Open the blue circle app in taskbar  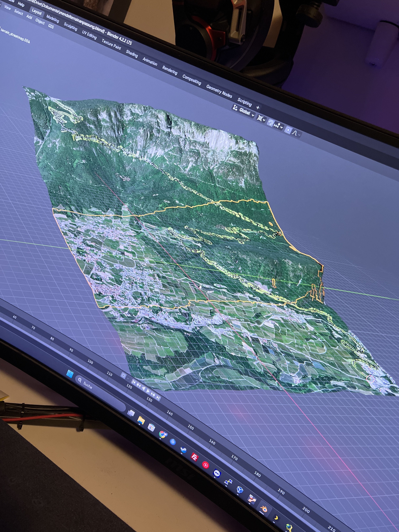pyautogui.click(x=173, y=442)
